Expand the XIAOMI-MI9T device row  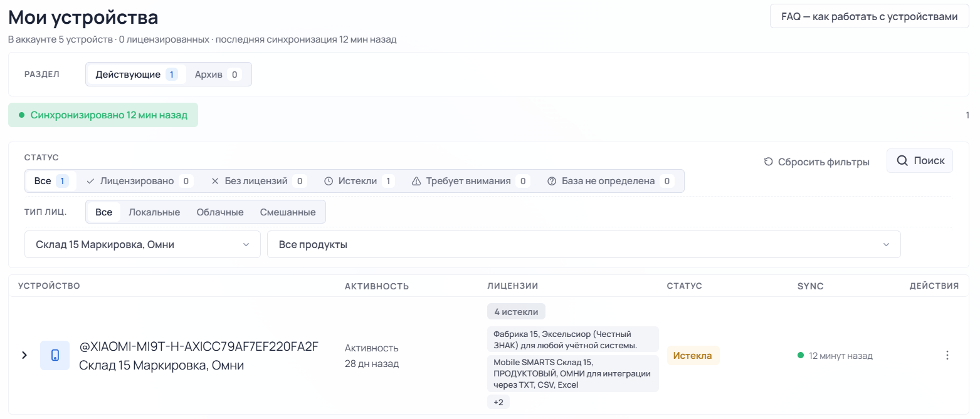coord(24,355)
